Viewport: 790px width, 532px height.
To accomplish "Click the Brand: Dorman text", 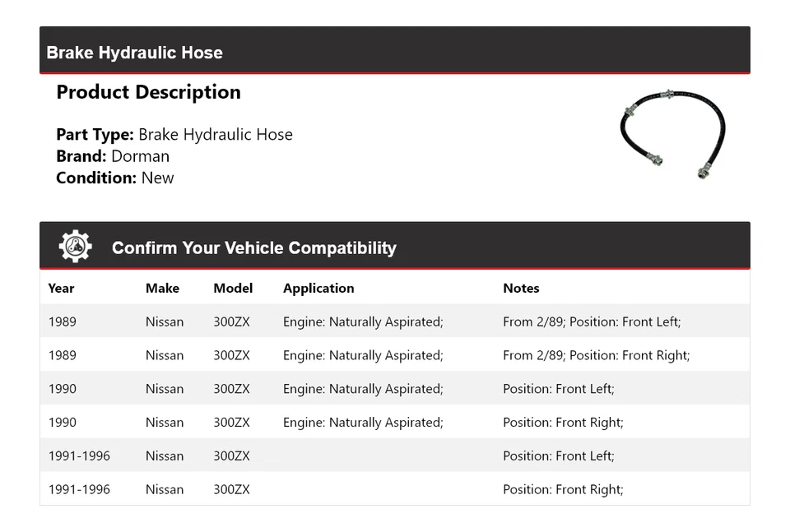I will click(x=113, y=156).
